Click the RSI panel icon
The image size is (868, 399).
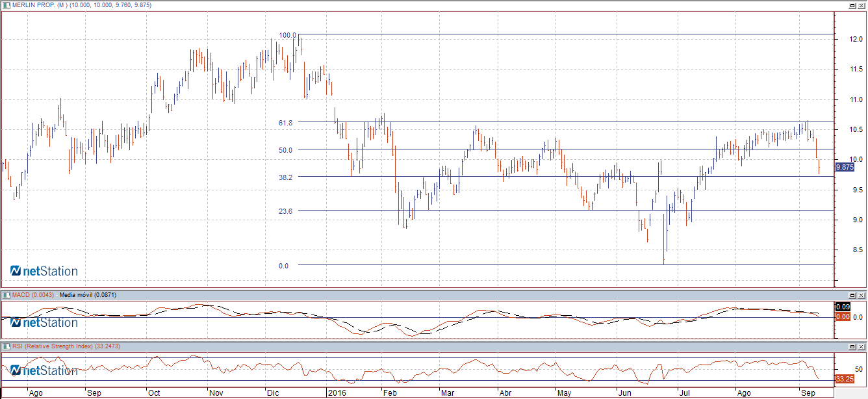pyautogui.click(x=5, y=346)
